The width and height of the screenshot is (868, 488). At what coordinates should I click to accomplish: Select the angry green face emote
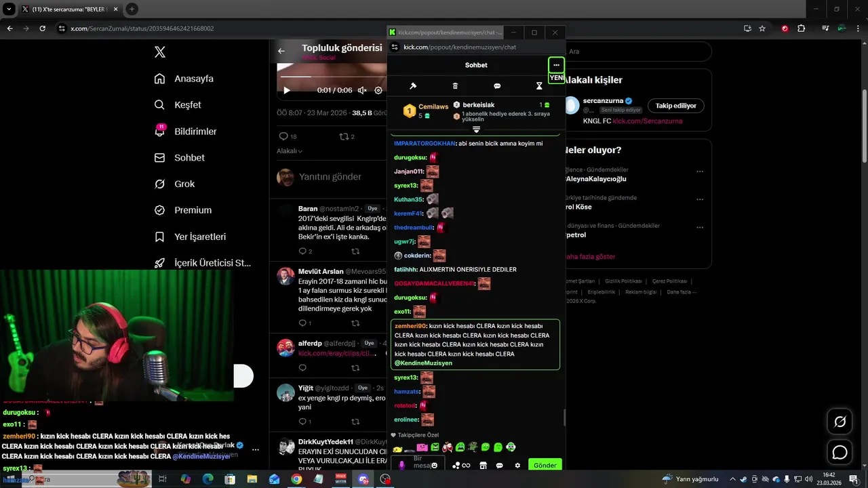click(x=435, y=447)
